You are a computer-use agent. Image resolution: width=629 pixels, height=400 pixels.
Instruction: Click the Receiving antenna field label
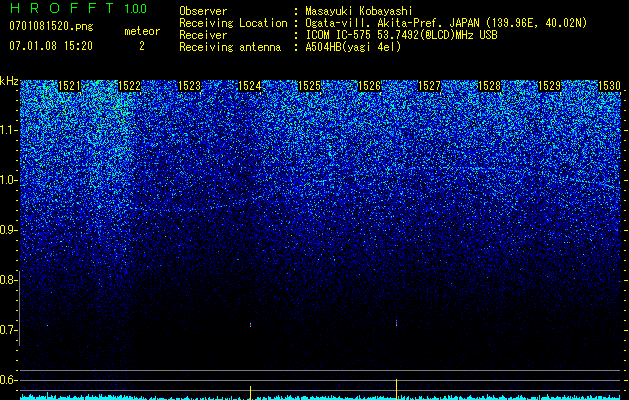230,47
